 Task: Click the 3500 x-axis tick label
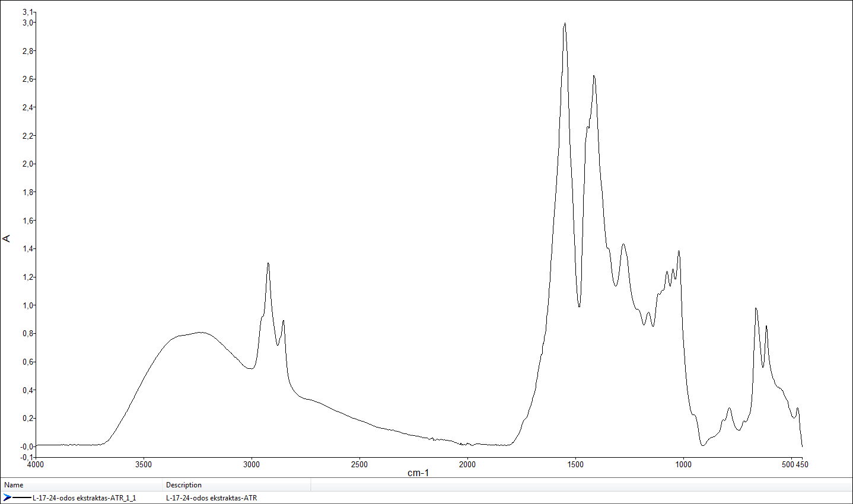tap(144, 464)
